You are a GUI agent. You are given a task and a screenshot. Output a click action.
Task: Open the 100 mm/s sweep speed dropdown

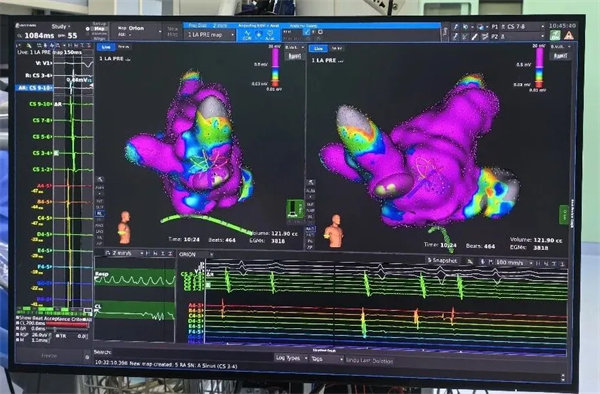click(x=514, y=262)
